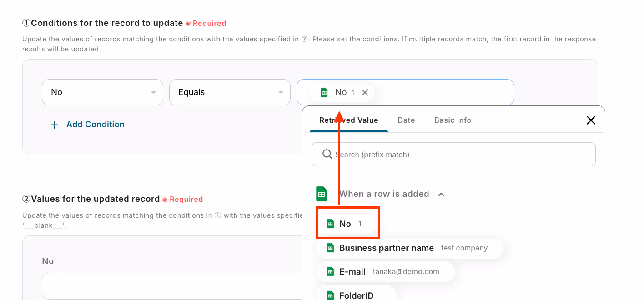Click the sheet icon in the condition value chip
This screenshot has width=644, height=300.
[324, 92]
